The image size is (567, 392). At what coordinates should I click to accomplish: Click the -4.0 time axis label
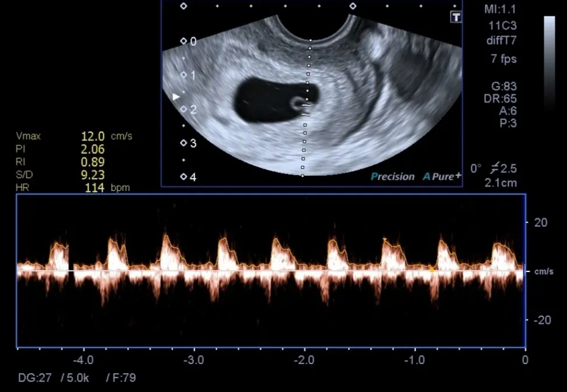[83, 360]
